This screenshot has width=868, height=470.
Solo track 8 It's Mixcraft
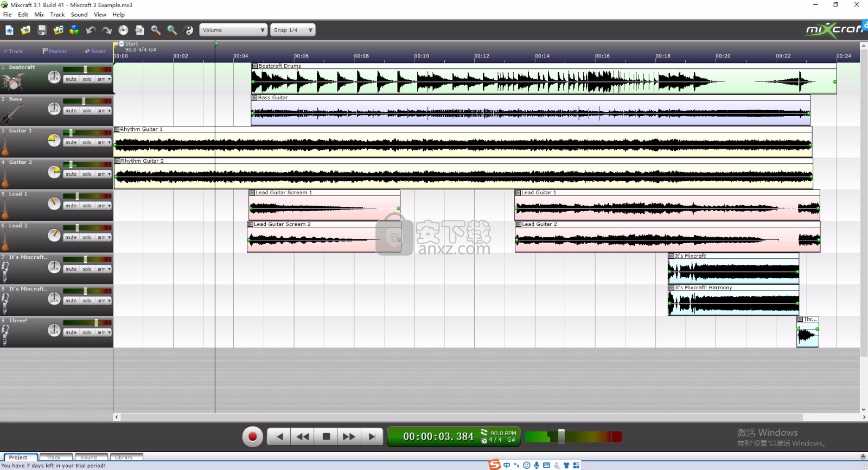pos(87,301)
